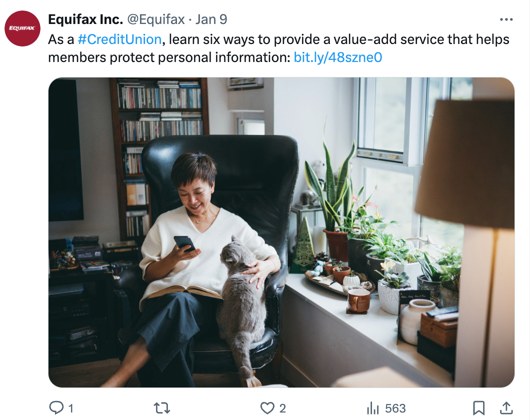The width and height of the screenshot is (530, 420).
Task: Check the like count of 2
Action: tap(282, 408)
